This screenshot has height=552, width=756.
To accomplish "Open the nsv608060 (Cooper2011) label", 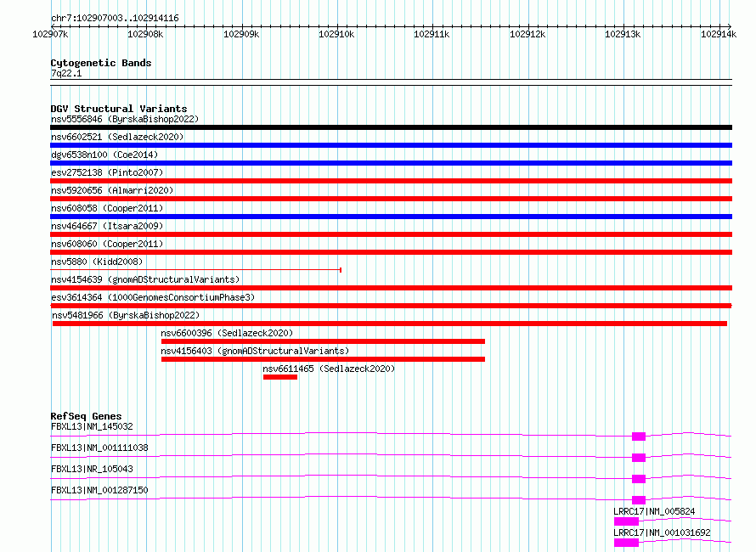I will click(x=107, y=244).
